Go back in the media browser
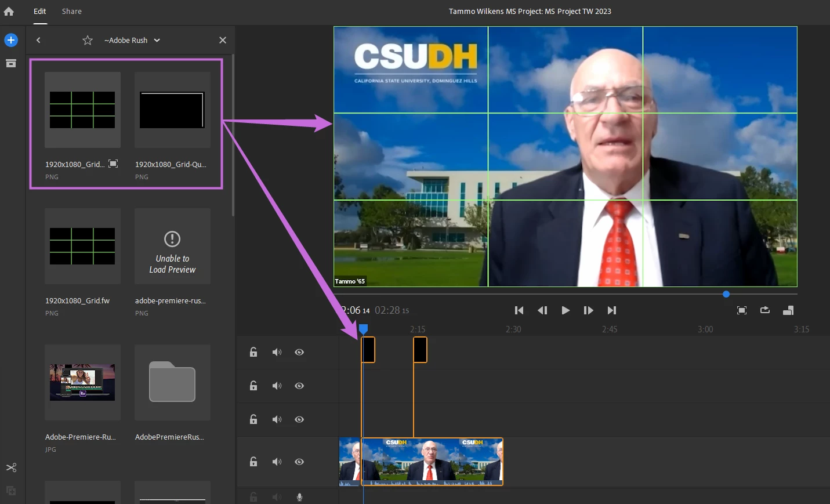830x504 pixels. point(38,40)
